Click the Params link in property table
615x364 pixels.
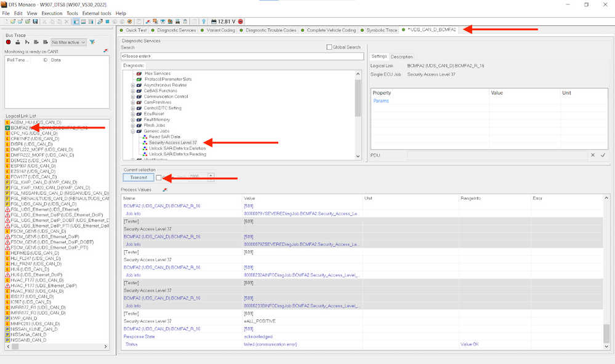pyautogui.click(x=381, y=101)
